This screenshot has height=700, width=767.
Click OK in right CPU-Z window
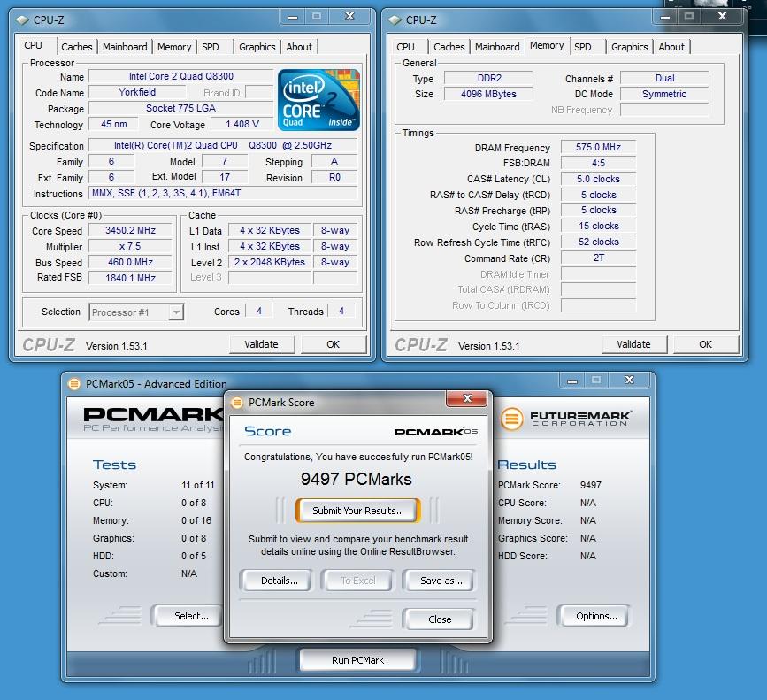[x=705, y=344]
